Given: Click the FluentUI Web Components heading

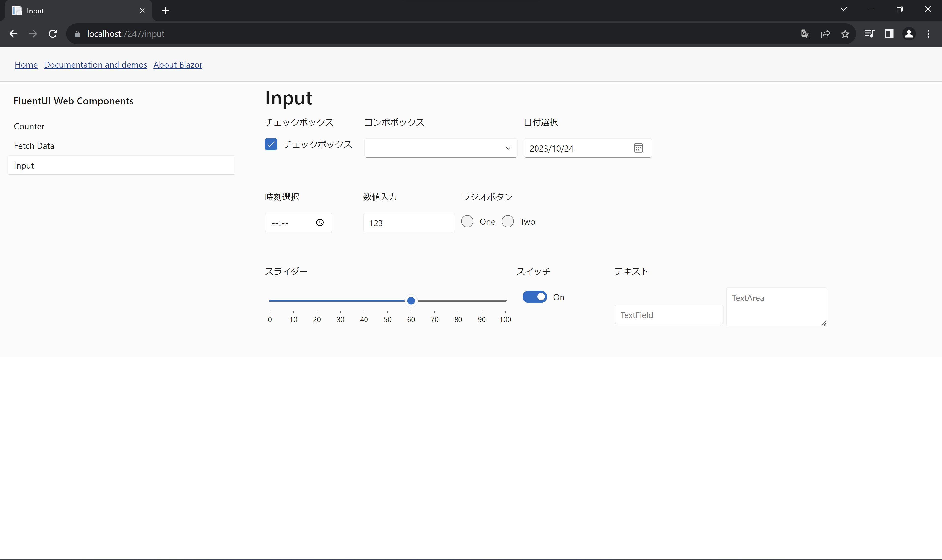Looking at the screenshot, I should pos(74,101).
